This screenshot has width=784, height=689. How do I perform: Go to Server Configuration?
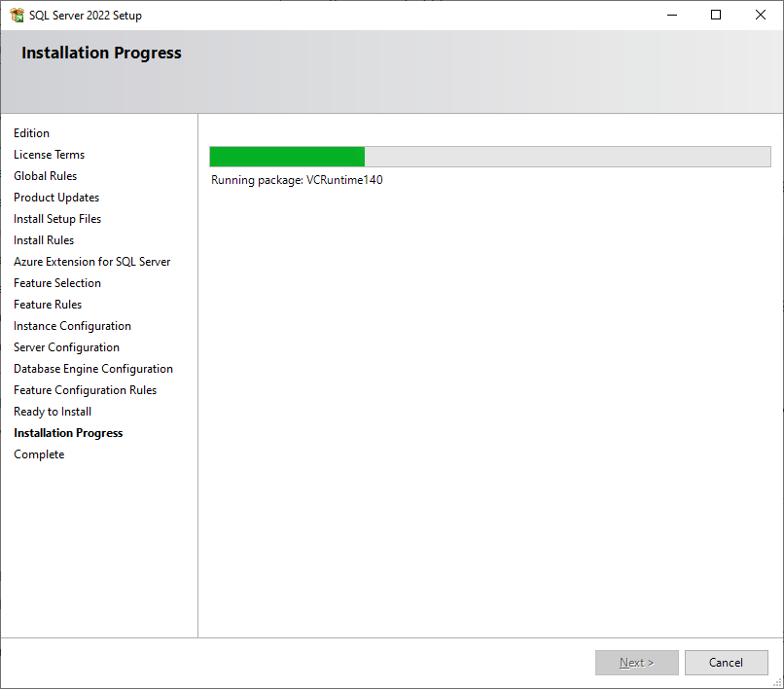[65, 346]
